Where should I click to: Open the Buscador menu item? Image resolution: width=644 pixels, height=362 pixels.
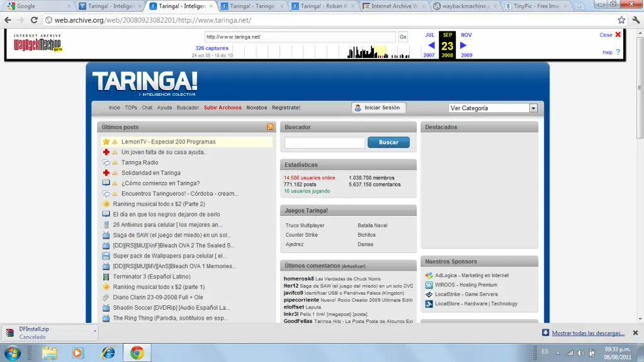click(188, 108)
